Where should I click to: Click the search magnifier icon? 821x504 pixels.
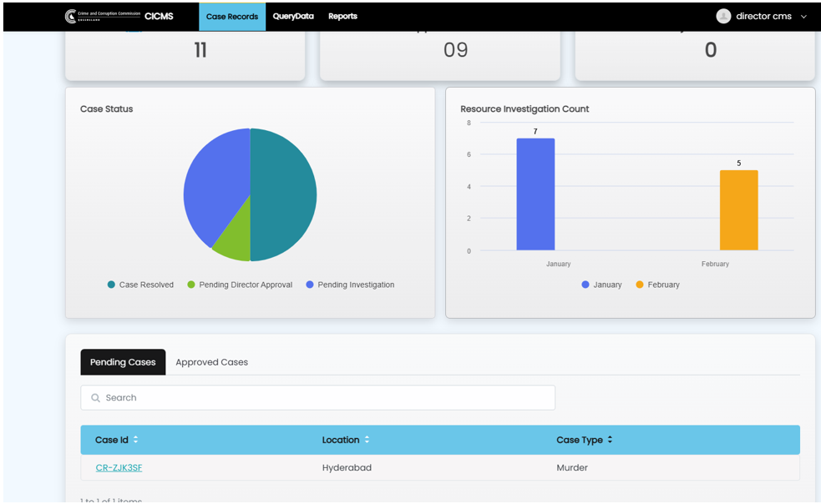pyautogui.click(x=95, y=398)
